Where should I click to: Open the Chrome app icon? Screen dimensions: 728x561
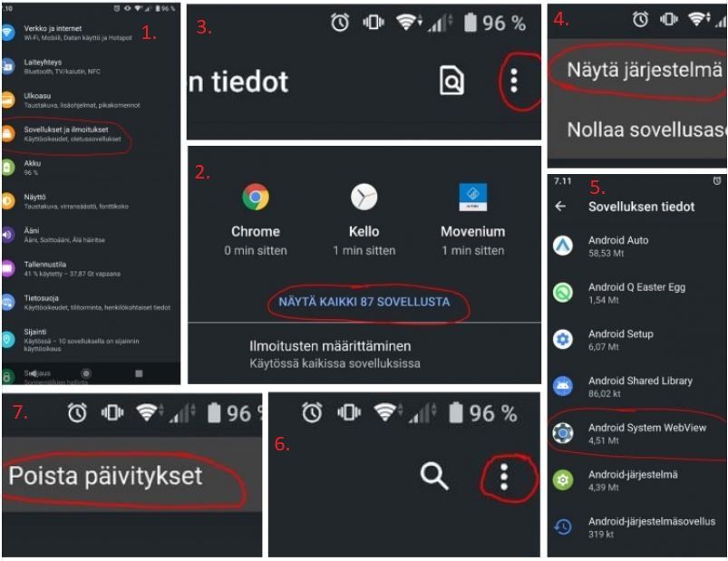tap(256, 197)
